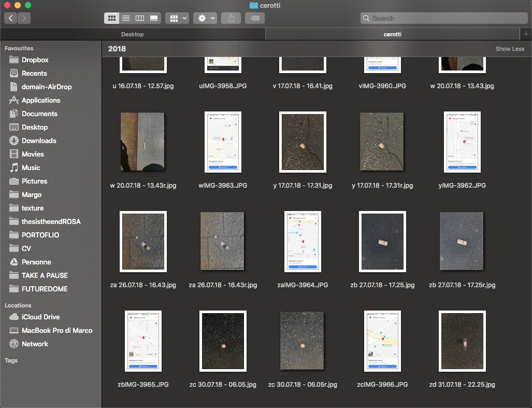532x408 pixels.
Task: Switch to the Desktop tab
Action: click(x=133, y=34)
